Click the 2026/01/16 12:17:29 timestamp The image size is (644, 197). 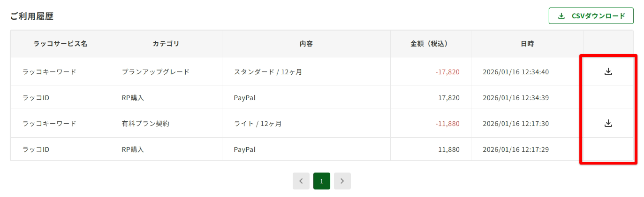[x=515, y=150]
